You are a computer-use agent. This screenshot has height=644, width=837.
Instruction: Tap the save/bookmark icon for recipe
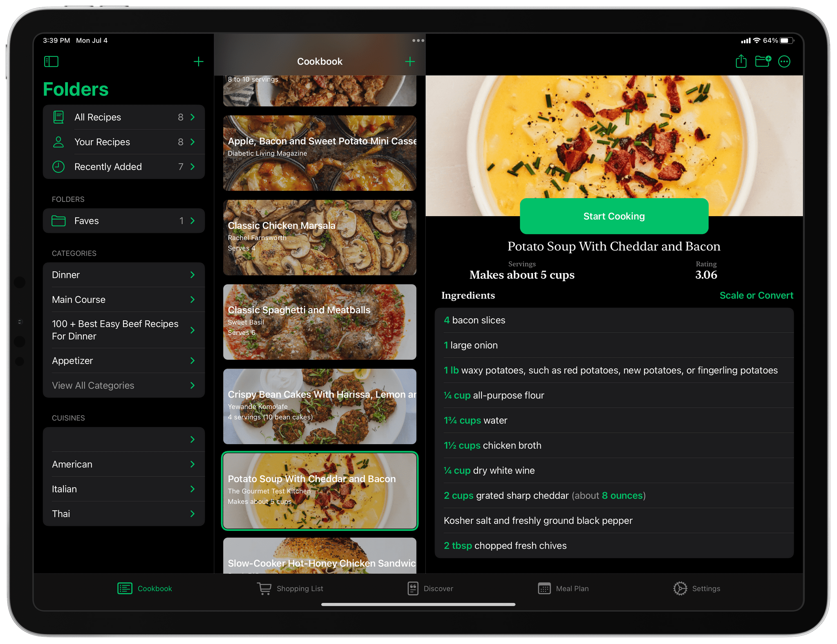click(x=763, y=62)
